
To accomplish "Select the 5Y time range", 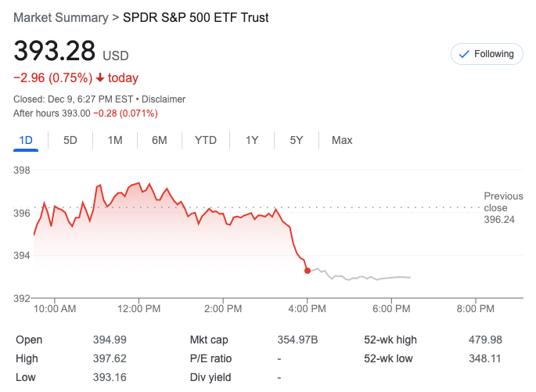I will point(297,140).
